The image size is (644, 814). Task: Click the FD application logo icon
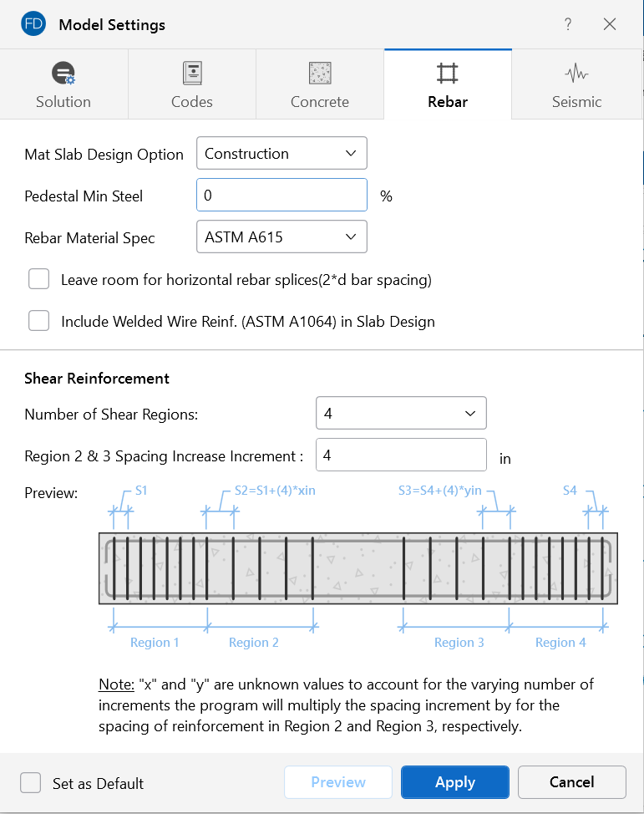tap(33, 24)
